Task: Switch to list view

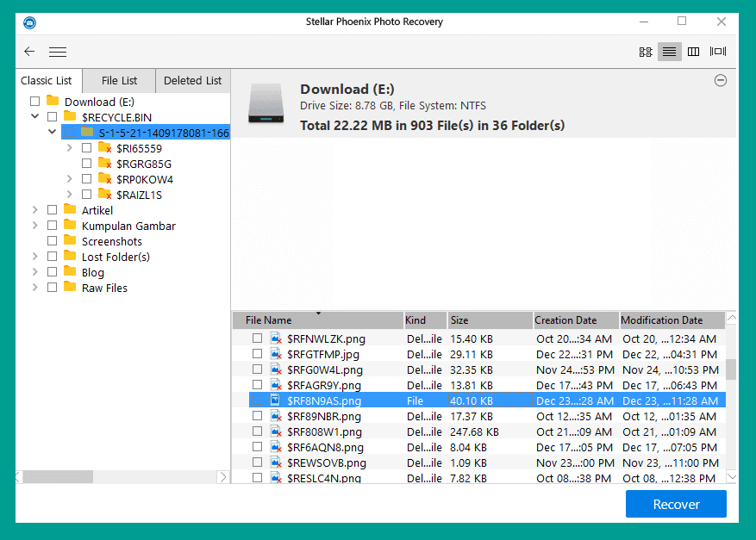Action: (x=669, y=52)
